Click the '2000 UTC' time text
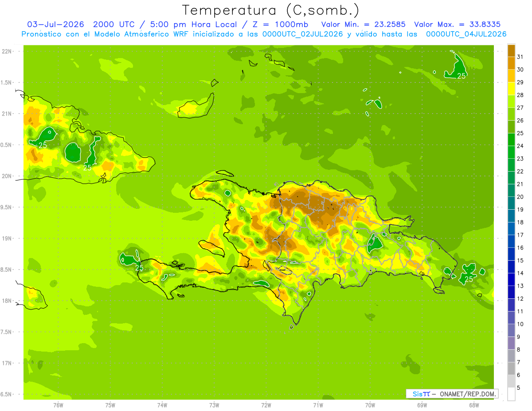Image resolution: width=532 pixels, height=411 pixels. (x=114, y=24)
